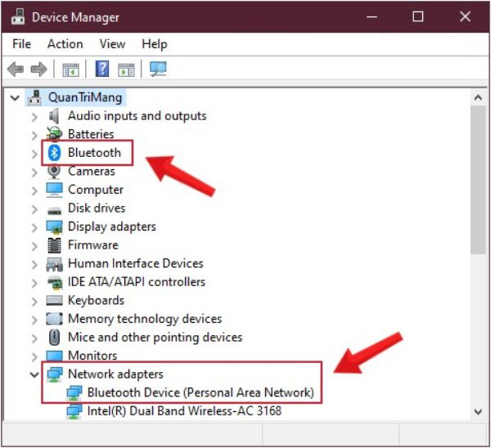Click the Cameras webcam icon

54,171
